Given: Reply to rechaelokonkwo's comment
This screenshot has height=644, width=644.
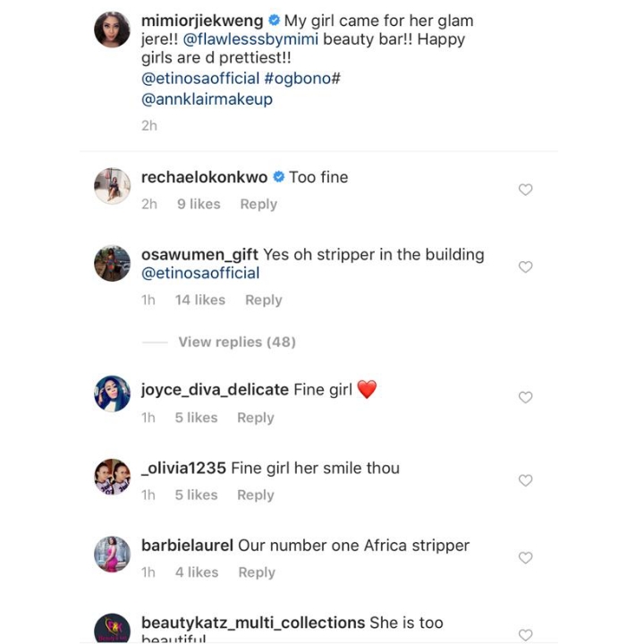Looking at the screenshot, I should [x=258, y=204].
